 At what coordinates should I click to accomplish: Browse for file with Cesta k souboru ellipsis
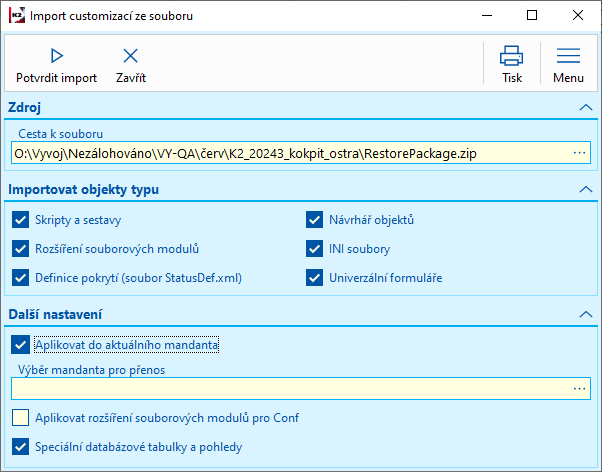click(x=579, y=153)
